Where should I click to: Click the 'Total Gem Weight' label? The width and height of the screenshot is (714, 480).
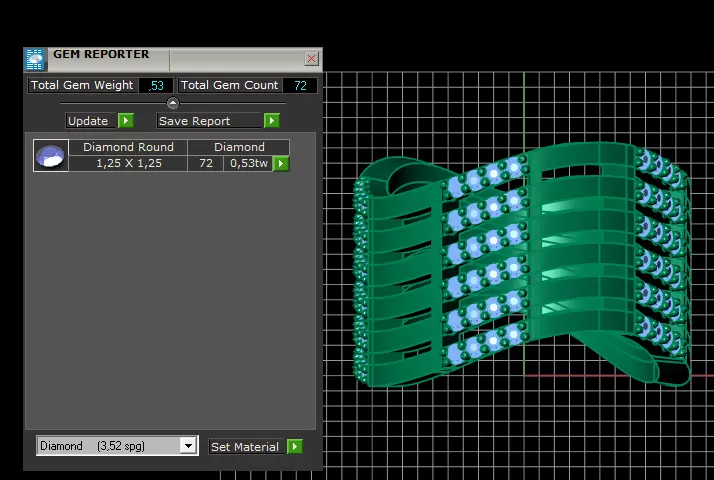click(82, 85)
